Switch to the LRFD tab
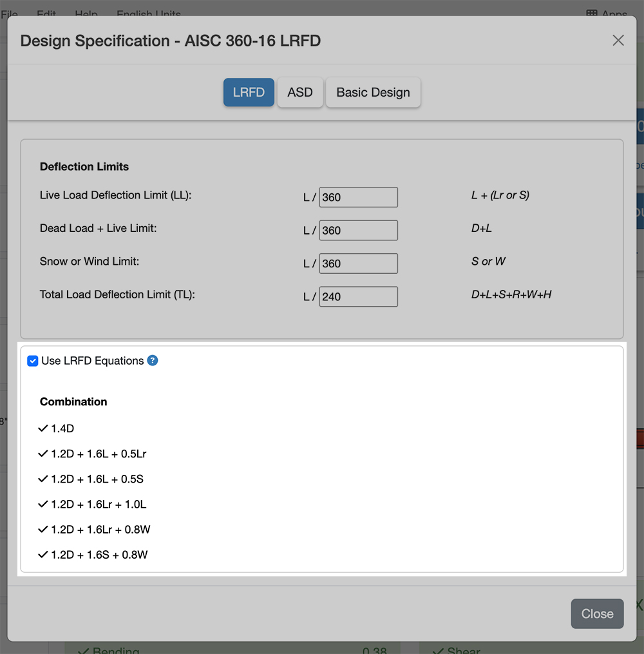Image resolution: width=644 pixels, height=654 pixels. tap(249, 92)
